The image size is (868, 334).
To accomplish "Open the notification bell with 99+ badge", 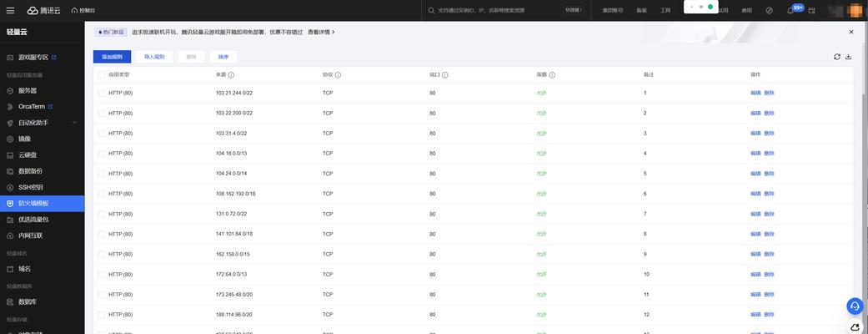I will pyautogui.click(x=790, y=10).
